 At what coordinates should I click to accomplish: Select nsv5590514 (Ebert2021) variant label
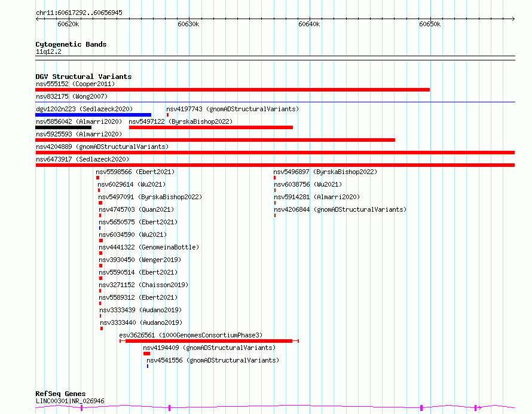click(138, 272)
